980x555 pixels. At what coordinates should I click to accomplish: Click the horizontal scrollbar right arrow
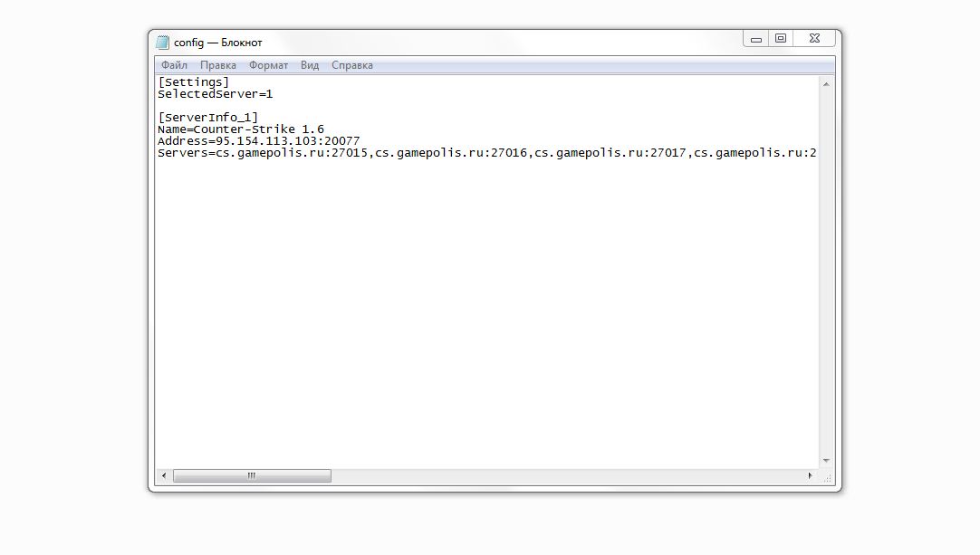coord(810,475)
